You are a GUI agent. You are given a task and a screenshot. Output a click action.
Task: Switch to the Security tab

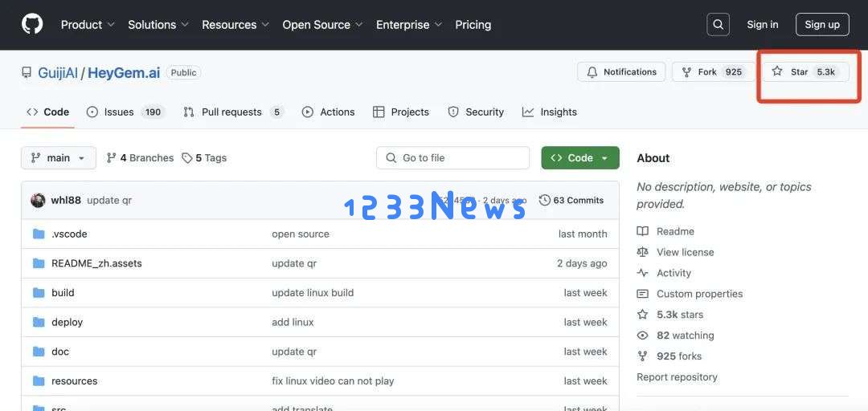pyautogui.click(x=476, y=112)
